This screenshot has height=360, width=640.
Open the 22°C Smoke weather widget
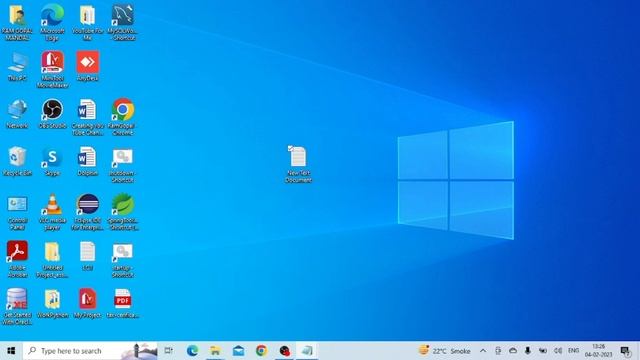(444, 351)
